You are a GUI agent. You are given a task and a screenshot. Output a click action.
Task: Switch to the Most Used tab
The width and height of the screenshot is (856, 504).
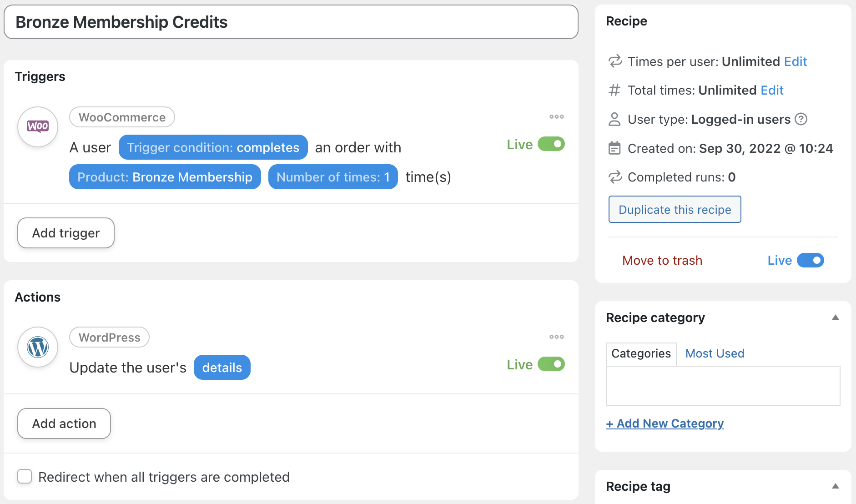coord(715,354)
